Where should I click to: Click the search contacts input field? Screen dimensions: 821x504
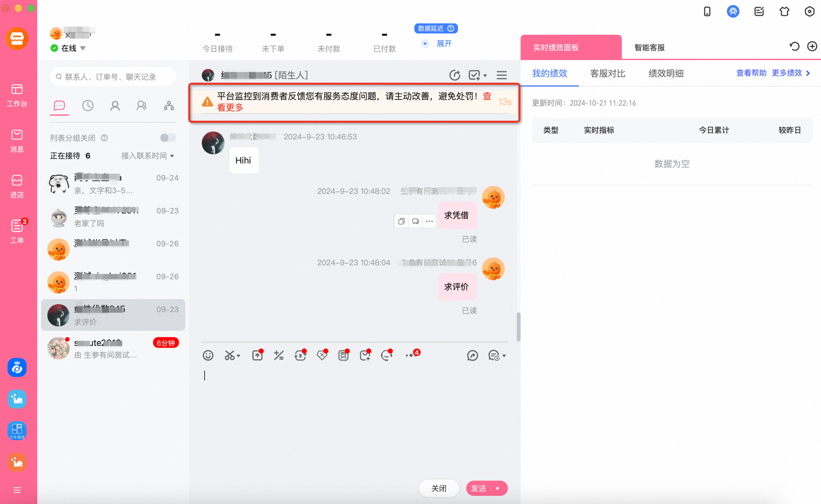(x=113, y=77)
